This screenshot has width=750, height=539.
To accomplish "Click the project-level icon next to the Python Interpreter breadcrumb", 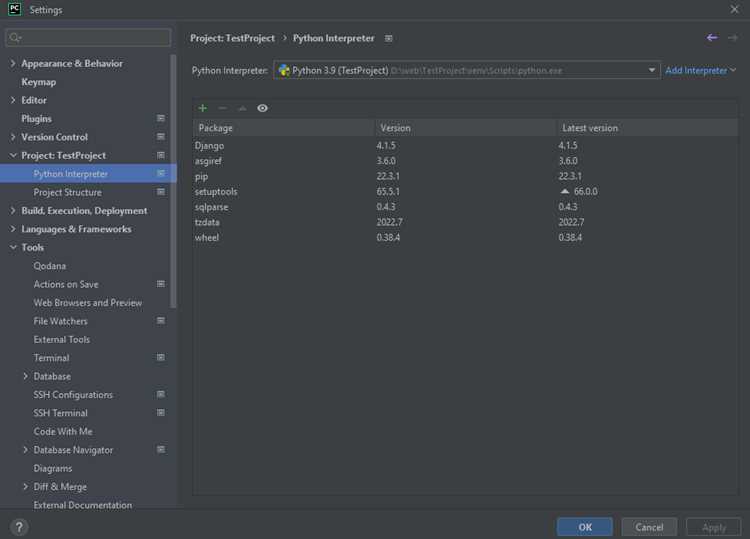I will 388,38.
